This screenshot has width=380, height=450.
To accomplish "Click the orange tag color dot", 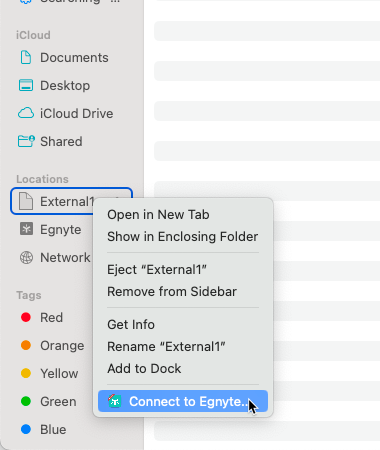I will click(x=26, y=345).
